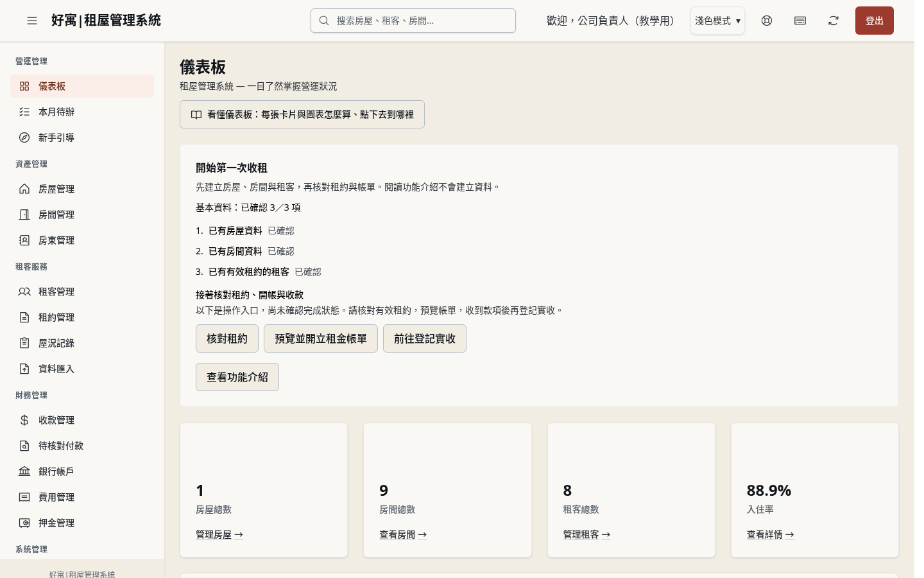This screenshot has height=578, width=924.
Task: Follow the 管理房屋 link
Action: 219,534
